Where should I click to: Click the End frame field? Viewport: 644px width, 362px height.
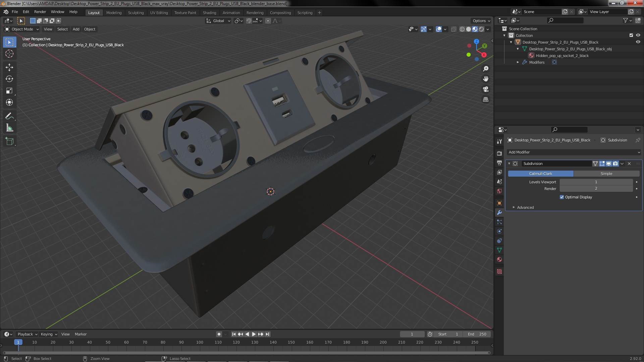coord(477,334)
